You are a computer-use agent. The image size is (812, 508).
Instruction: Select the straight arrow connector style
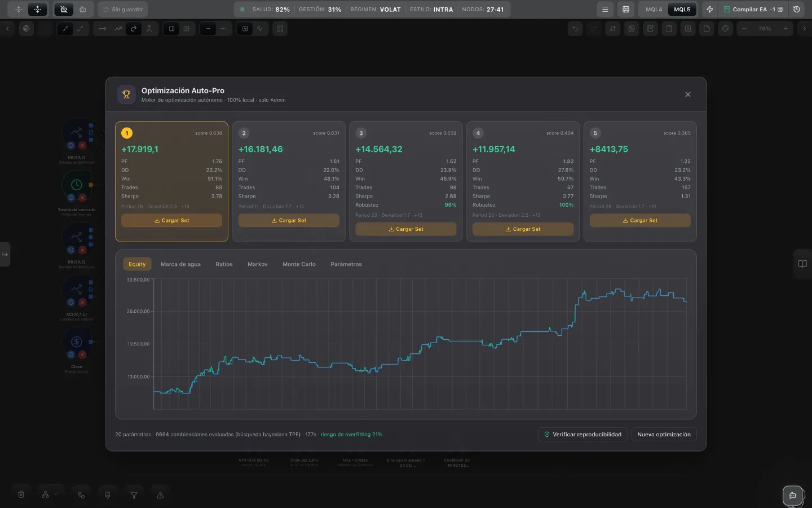coord(102,29)
